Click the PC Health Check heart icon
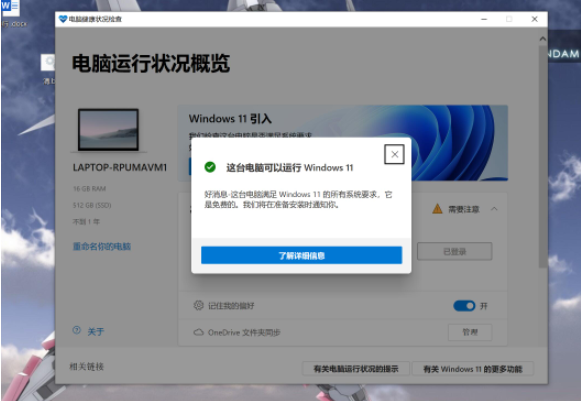581x401 pixels. coord(63,19)
